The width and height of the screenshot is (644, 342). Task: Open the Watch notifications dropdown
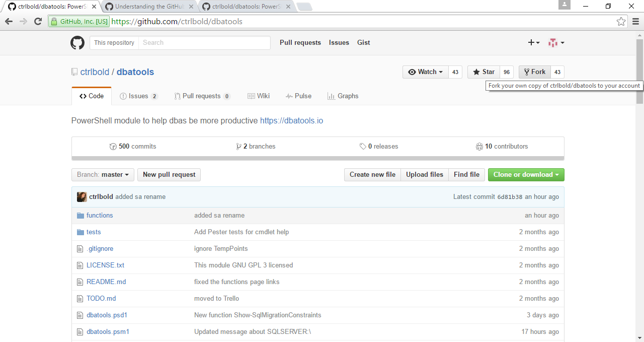pyautogui.click(x=425, y=72)
